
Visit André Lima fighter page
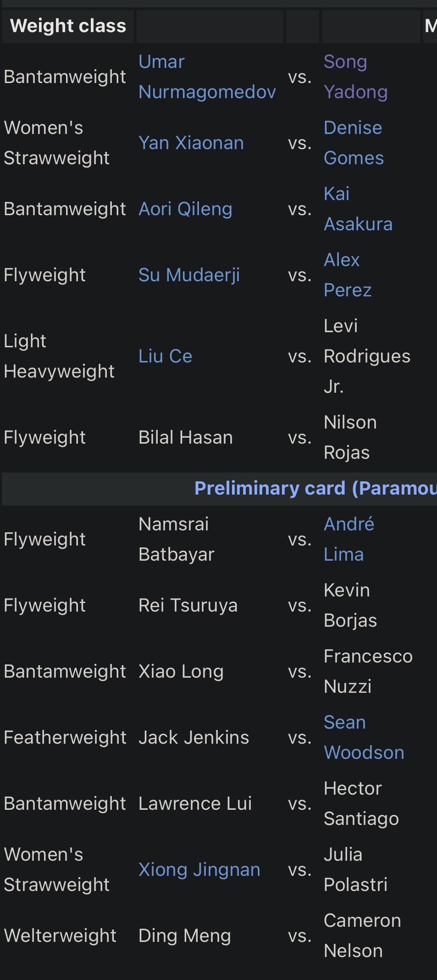(349, 539)
